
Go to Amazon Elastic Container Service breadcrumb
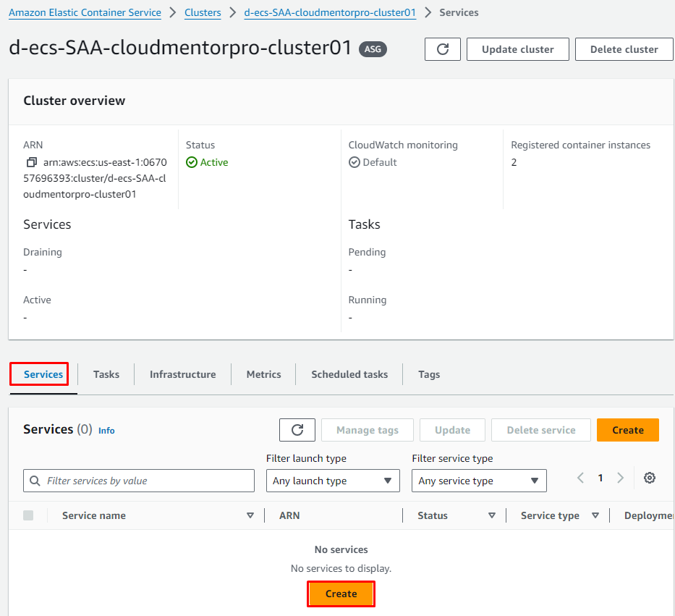point(85,12)
